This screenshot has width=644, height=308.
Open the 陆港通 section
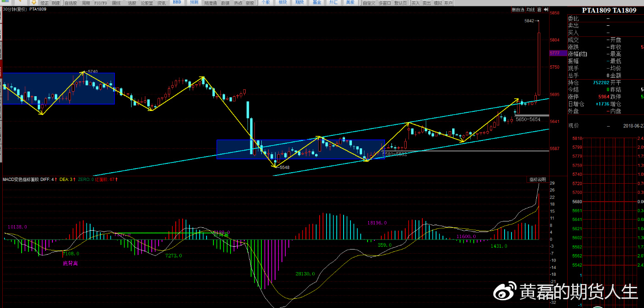[x=211, y=3]
